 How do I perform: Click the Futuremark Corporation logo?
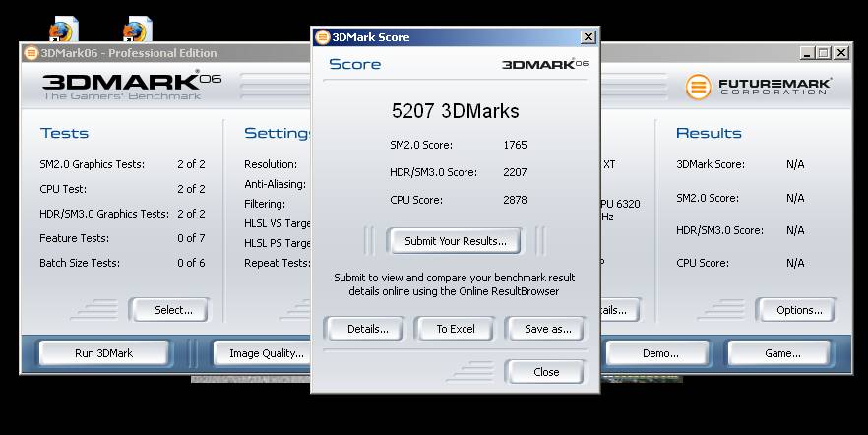[x=758, y=87]
